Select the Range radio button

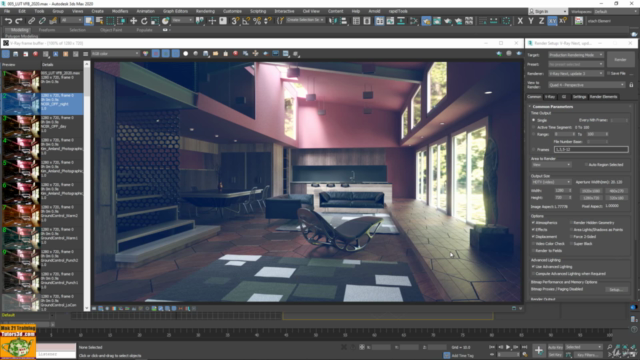tap(533, 134)
